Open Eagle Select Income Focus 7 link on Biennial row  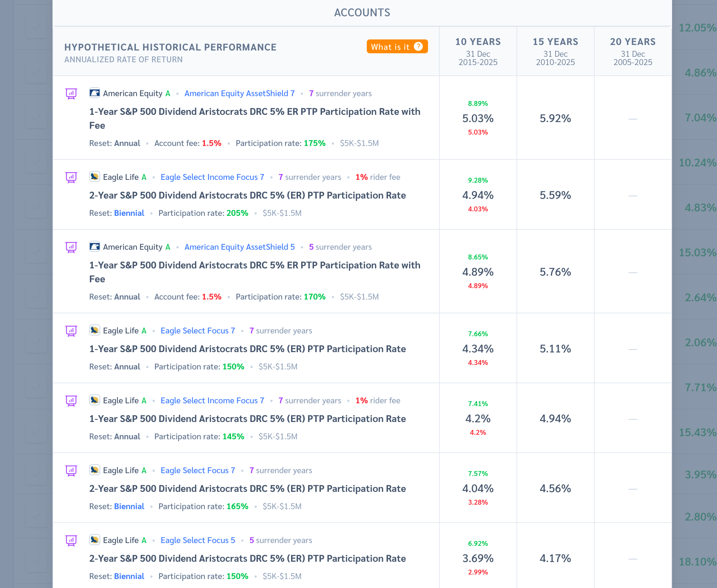[x=212, y=177]
